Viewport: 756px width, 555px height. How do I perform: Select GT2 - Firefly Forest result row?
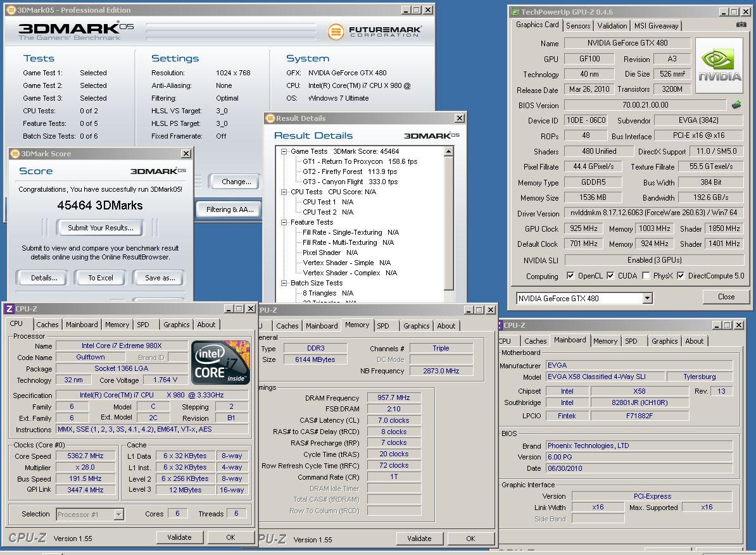350,171
